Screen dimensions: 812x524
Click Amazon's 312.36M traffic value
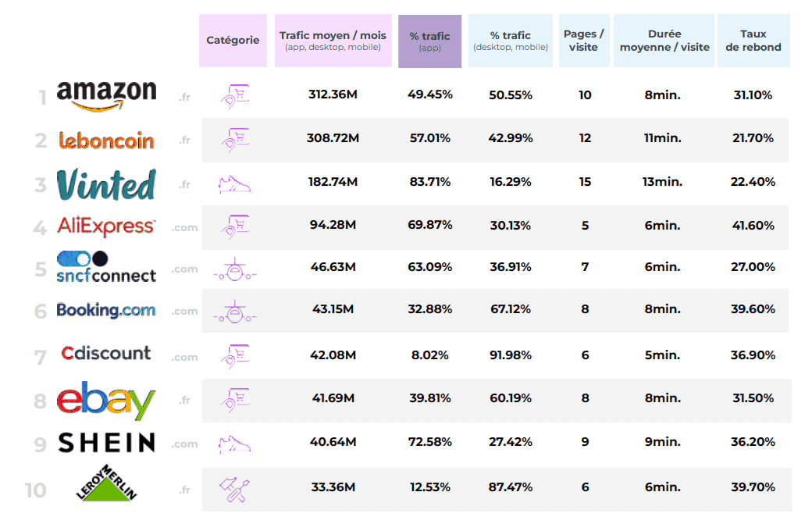point(333,95)
